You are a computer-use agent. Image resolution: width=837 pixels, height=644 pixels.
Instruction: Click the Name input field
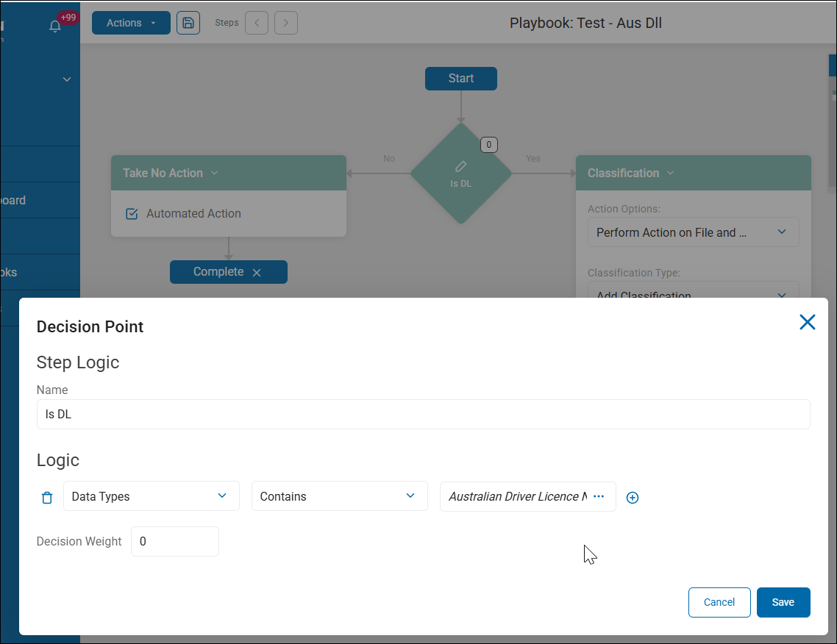423,414
